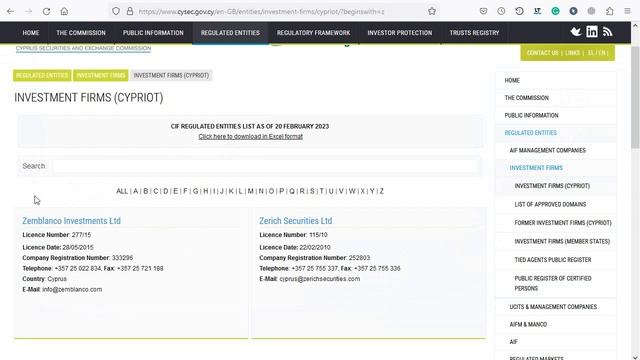Filter firms by ALL letters
Image resolution: width=640 pixels, height=360 pixels.
coord(122,191)
